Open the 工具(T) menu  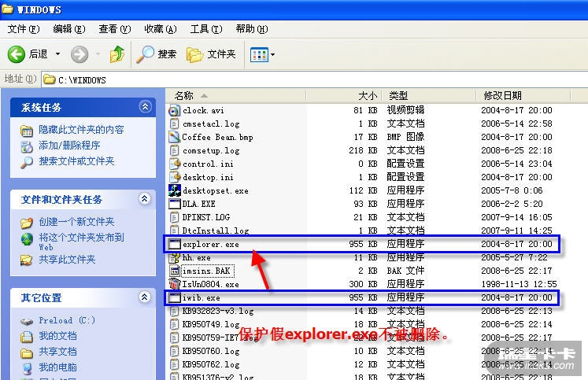[x=206, y=29]
